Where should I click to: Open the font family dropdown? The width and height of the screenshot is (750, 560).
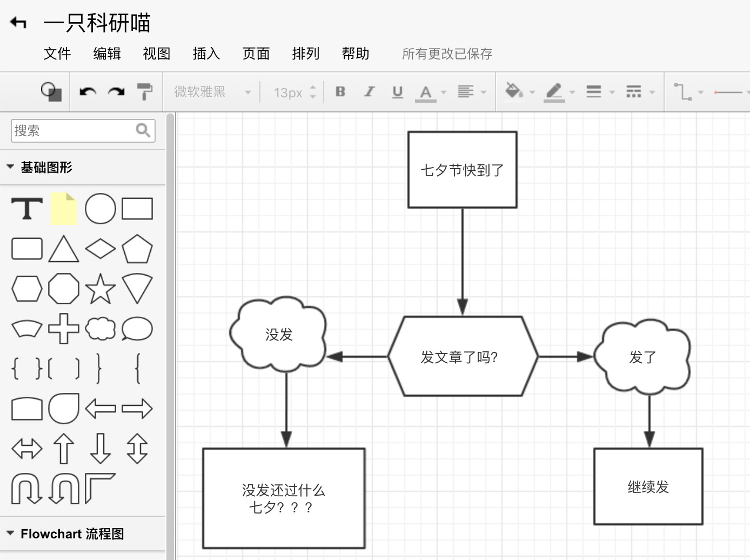coord(211,91)
